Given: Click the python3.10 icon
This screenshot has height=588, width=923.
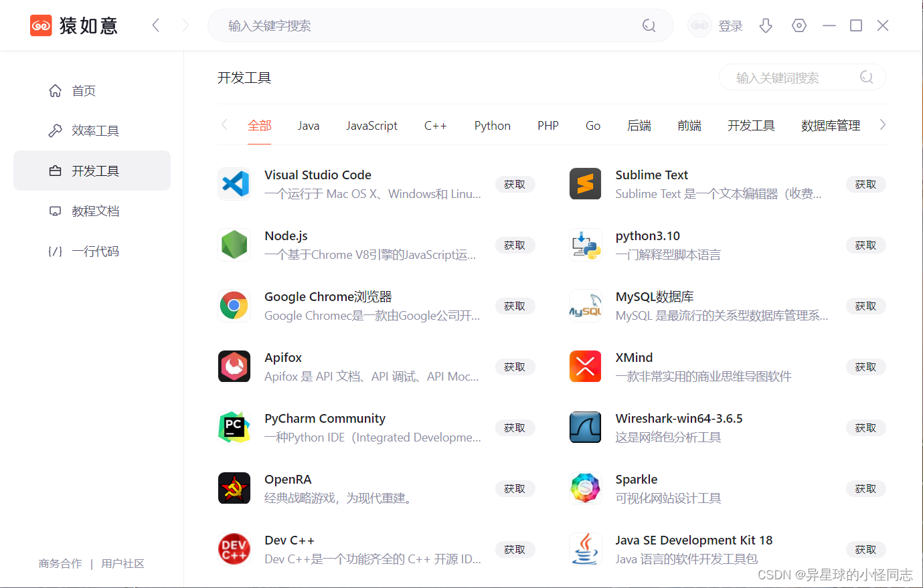Looking at the screenshot, I should point(586,245).
